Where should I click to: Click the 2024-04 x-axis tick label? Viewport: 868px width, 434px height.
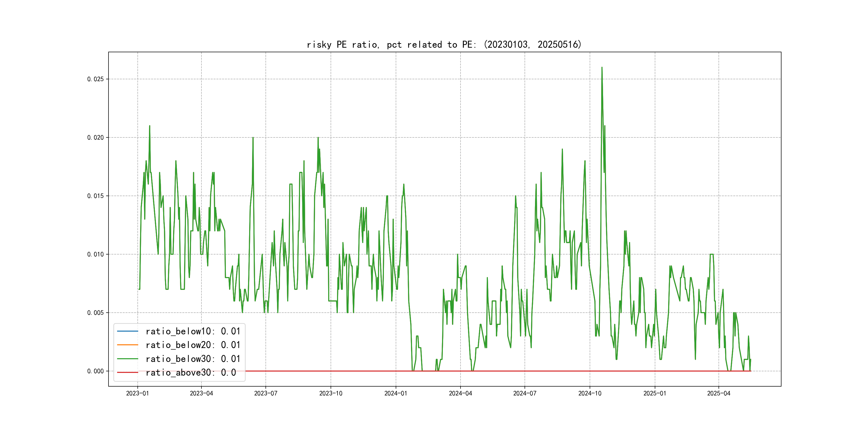[x=460, y=393]
